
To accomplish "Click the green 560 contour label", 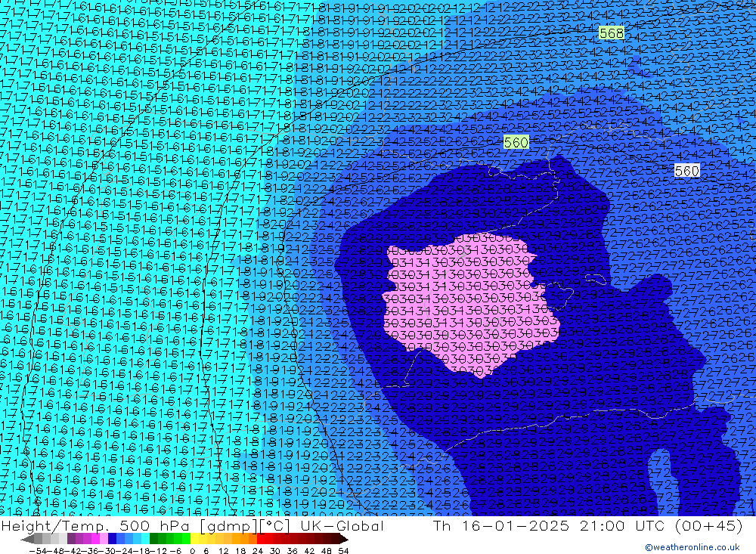I will click(x=516, y=142).
